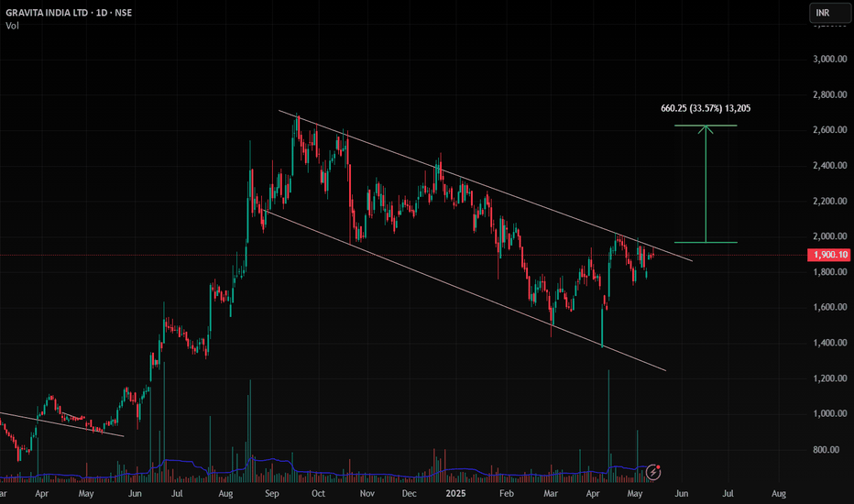Click the 1,000.00 price scale label
Viewport: 854px width, 504px height.
829,413
